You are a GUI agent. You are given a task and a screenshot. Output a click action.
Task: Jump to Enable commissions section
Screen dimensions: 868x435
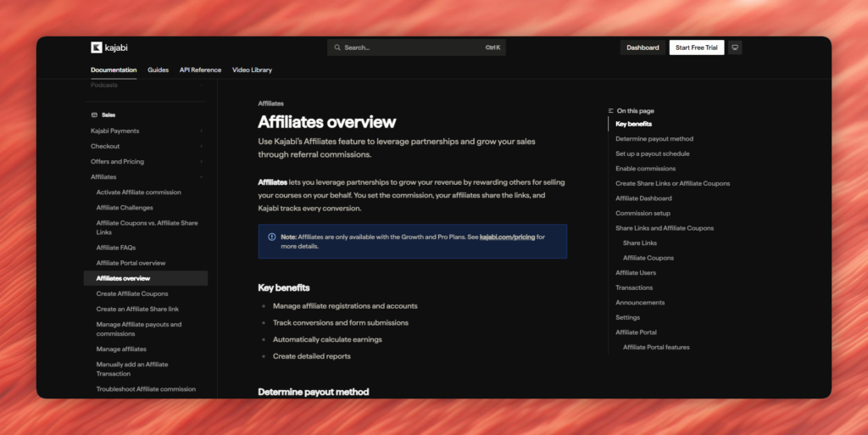[645, 169]
